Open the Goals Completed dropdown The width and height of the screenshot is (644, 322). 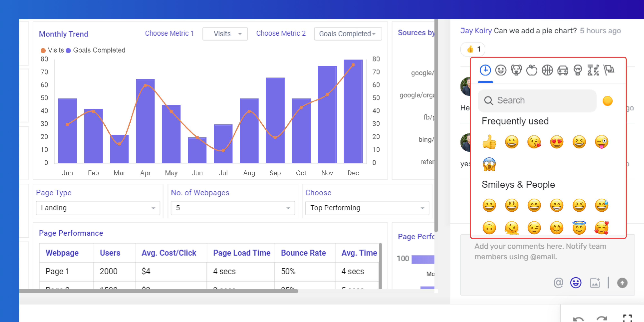click(x=348, y=33)
